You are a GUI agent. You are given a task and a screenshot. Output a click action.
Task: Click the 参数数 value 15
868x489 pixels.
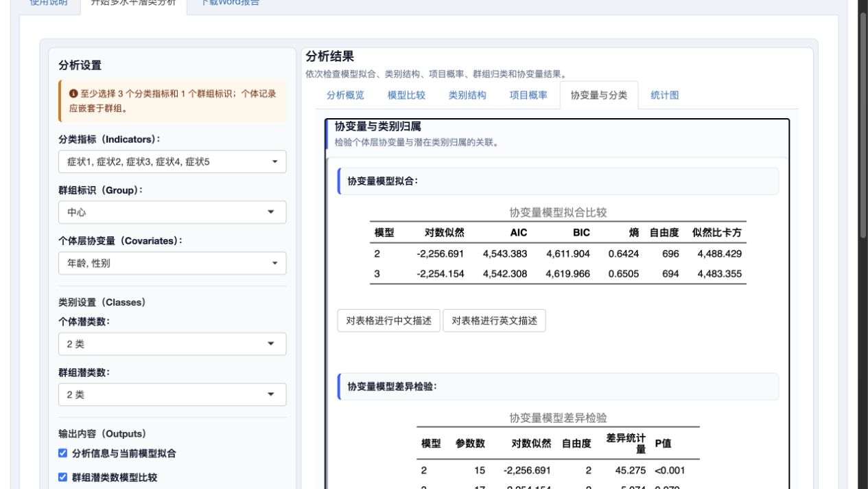click(x=479, y=470)
